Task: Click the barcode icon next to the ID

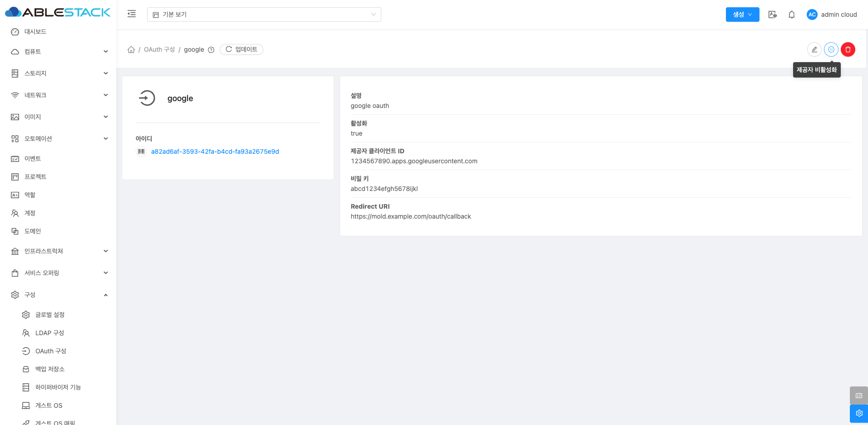Action: click(141, 151)
